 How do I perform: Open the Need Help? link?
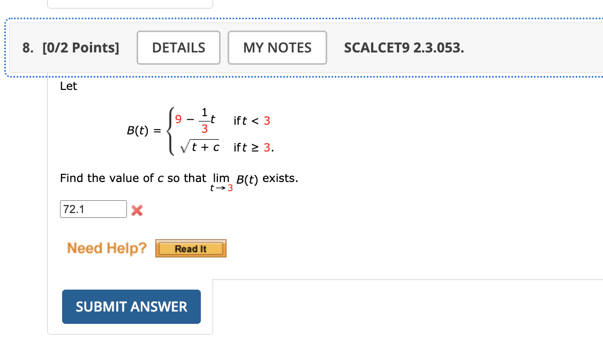coord(105,248)
